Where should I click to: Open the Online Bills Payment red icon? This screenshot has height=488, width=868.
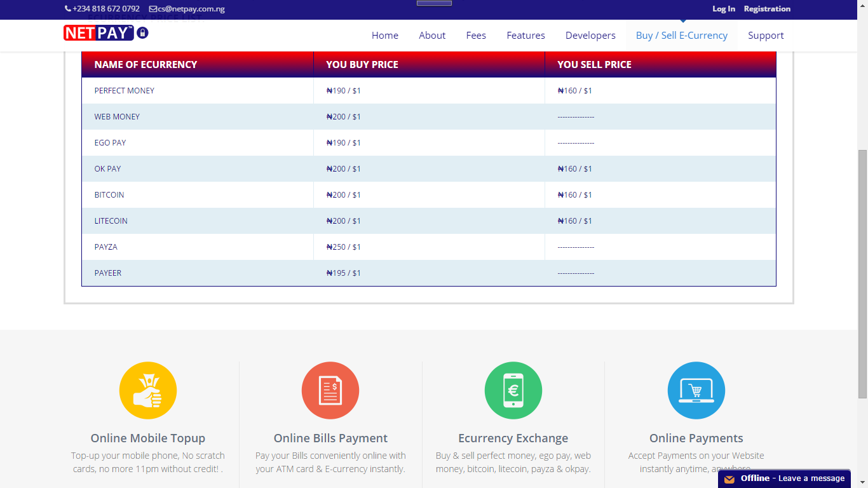click(330, 390)
